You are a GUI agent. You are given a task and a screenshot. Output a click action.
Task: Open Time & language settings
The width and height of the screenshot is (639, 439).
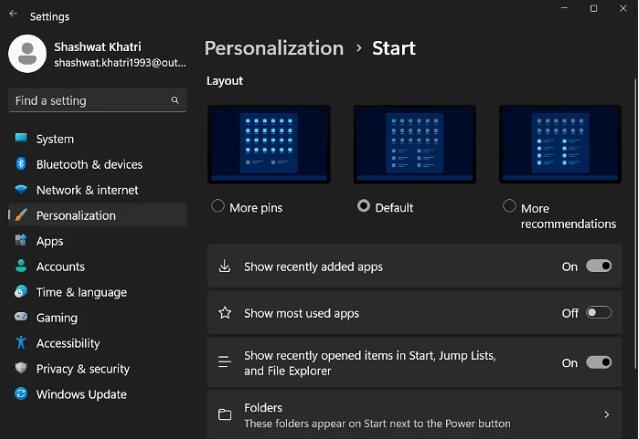coord(97,292)
